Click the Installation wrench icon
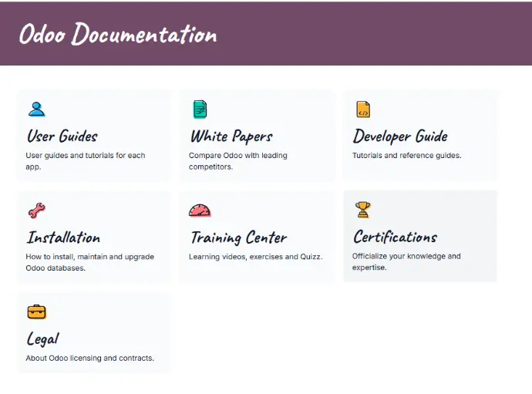This screenshot has width=532, height=394. point(36,210)
